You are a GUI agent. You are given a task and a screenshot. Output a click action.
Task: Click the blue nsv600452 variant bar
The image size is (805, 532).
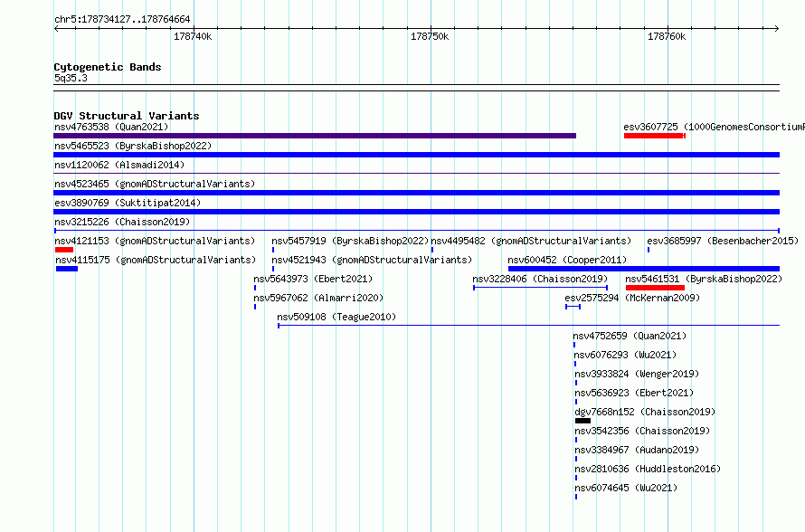click(x=644, y=269)
